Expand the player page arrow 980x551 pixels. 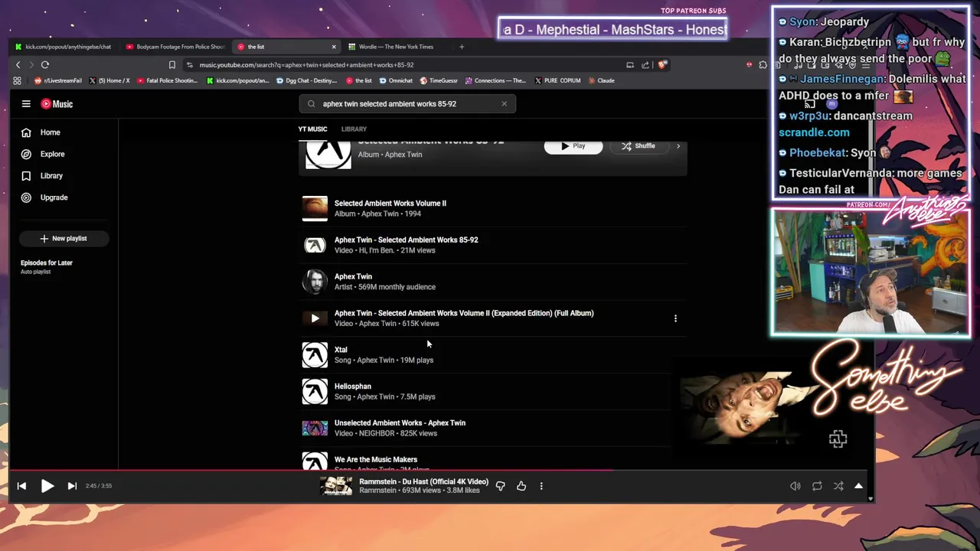click(858, 486)
